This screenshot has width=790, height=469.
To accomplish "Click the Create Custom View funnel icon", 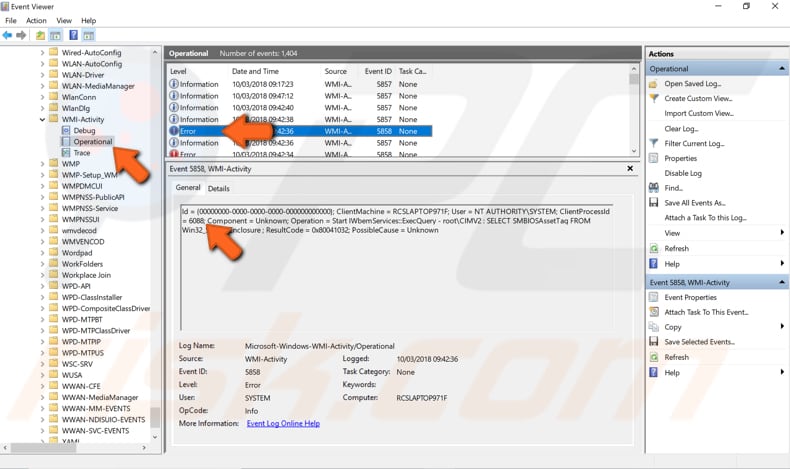I will [653, 98].
